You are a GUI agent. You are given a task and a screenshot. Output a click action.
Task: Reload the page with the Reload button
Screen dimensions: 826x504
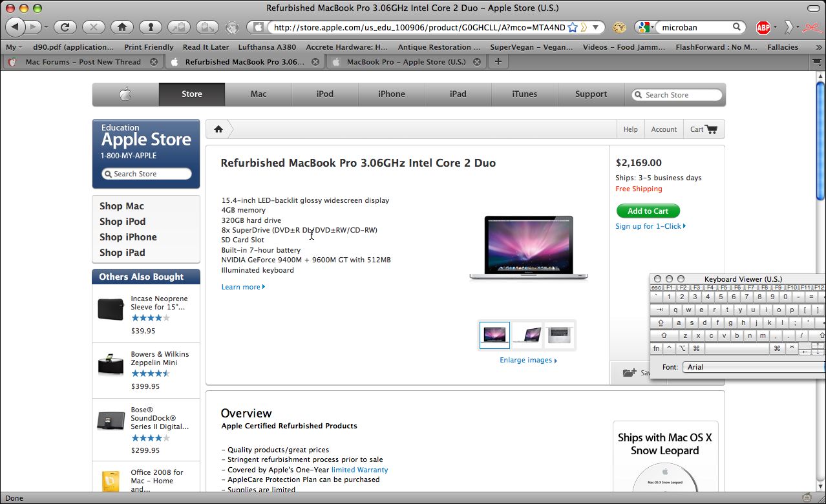coord(65,27)
